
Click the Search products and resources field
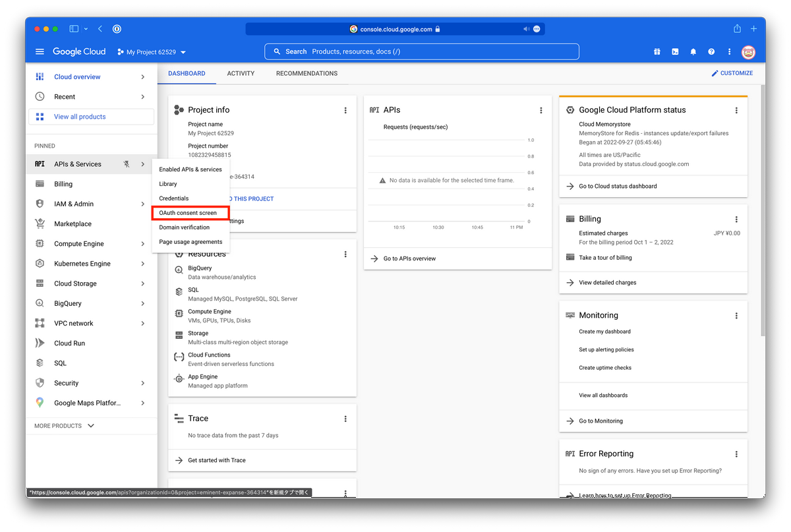pyautogui.click(x=422, y=51)
